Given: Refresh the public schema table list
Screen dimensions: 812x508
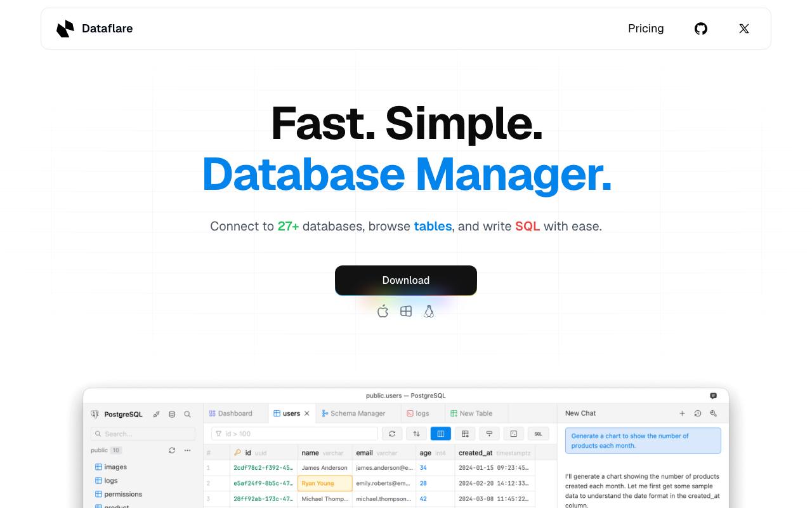Looking at the screenshot, I should 172,450.
